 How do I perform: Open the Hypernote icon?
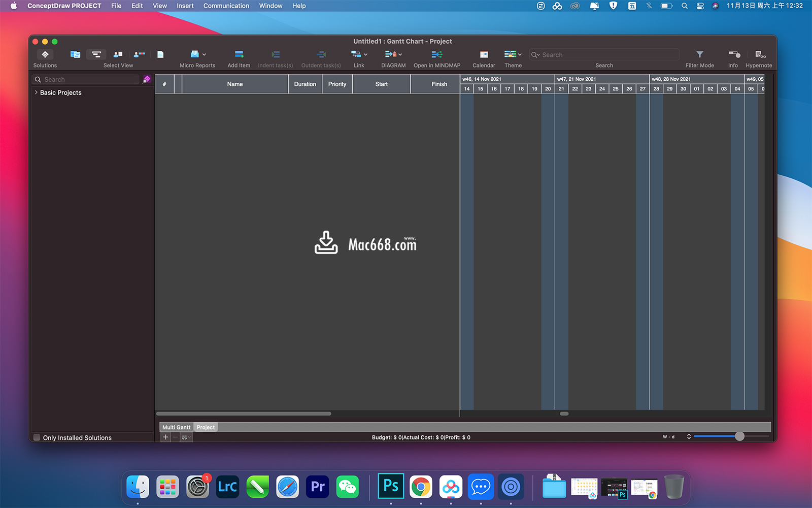point(760,54)
